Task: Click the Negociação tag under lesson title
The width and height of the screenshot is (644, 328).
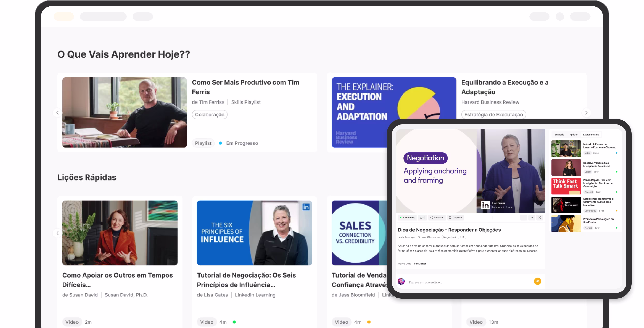Action: coord(450,237)
